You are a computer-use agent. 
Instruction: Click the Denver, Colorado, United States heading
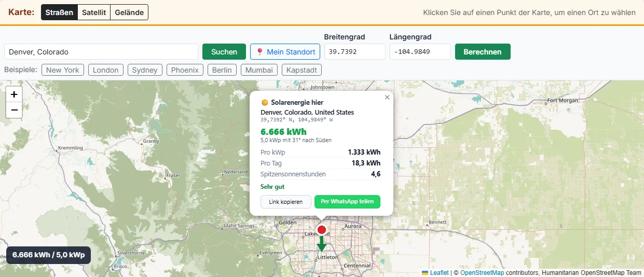pos(307,112)
